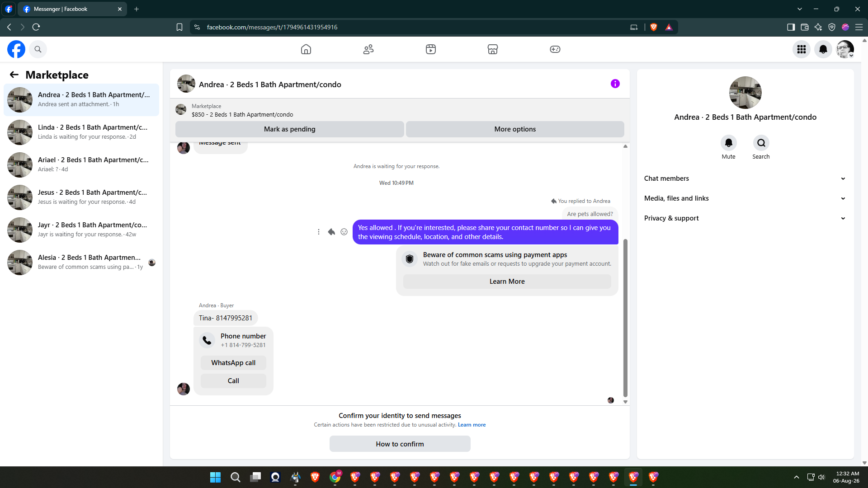Screen dimensions: 868x488
Task: Click Learn More on the scam warning
Action: click(507, 282)
